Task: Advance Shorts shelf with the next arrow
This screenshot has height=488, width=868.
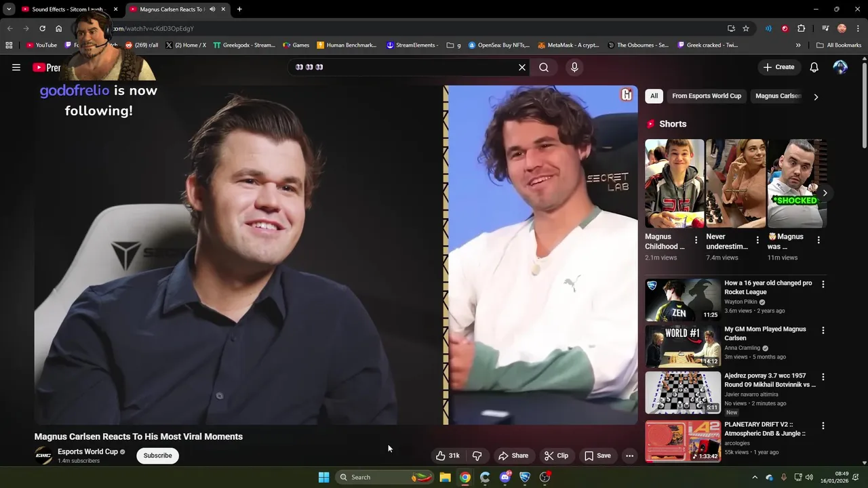Action: pos(825,193)
